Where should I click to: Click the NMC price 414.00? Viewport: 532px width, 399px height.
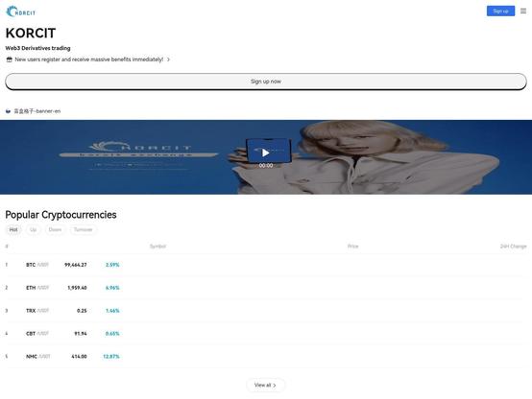click(x=79, y=357)
